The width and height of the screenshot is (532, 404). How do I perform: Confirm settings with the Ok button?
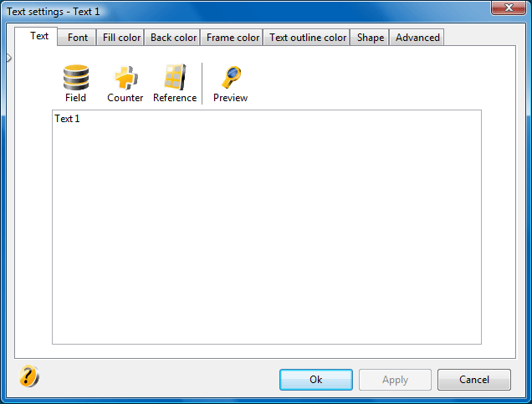[x=316, y=380]
